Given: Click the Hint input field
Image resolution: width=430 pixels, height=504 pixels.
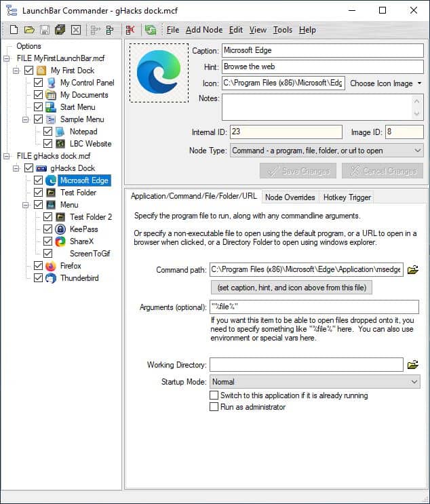Looking at the screenshot, I should click(x=323, y=67).
